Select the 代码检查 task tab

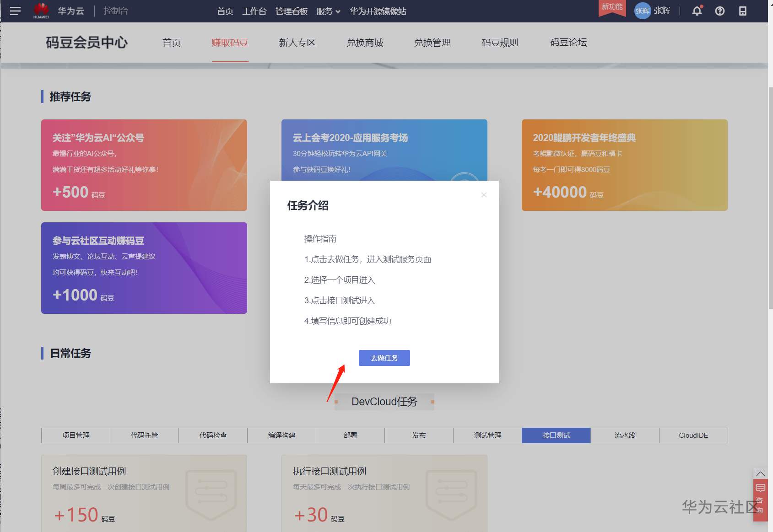213,435
